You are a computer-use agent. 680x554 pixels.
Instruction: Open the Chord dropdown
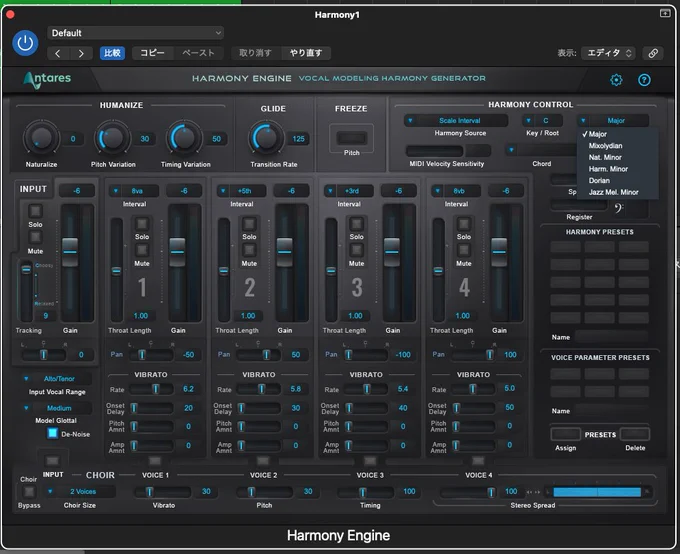pos(541,150)
